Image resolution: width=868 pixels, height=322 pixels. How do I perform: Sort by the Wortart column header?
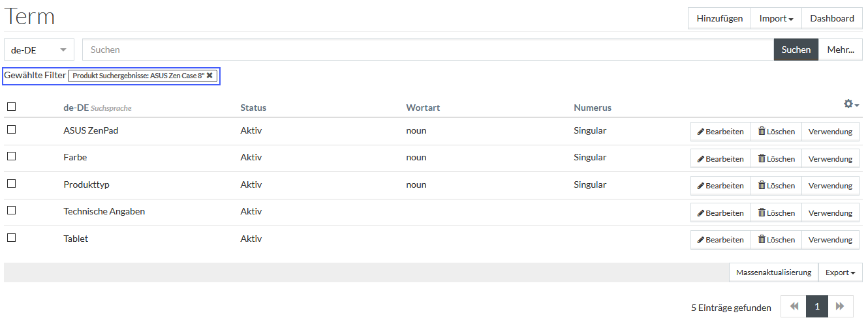[423, 108]
